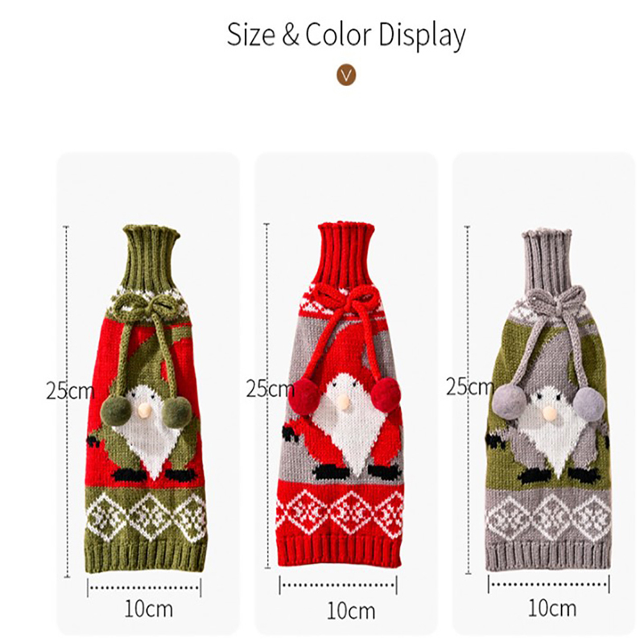Click 10cm label under red cover

(x=351, y=611)
